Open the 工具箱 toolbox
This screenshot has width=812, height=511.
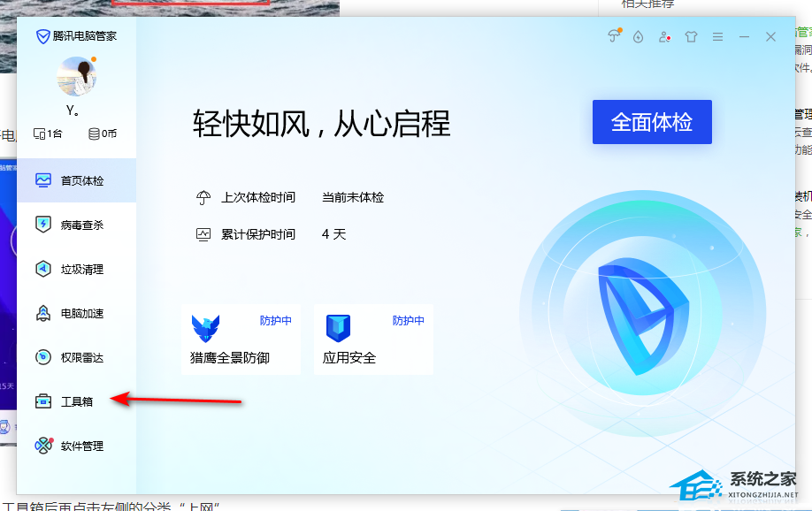pyautogui.click(x=77, y=401)
